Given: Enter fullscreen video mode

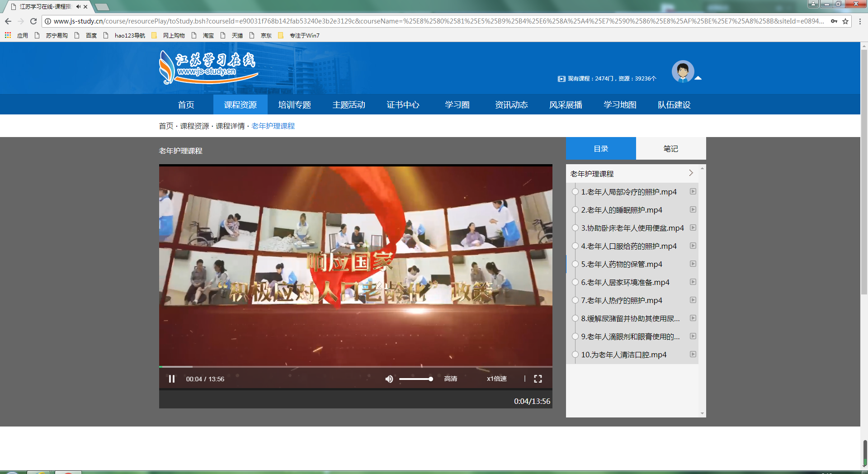Looking at the screenshot, I should (x=538, y=379).
